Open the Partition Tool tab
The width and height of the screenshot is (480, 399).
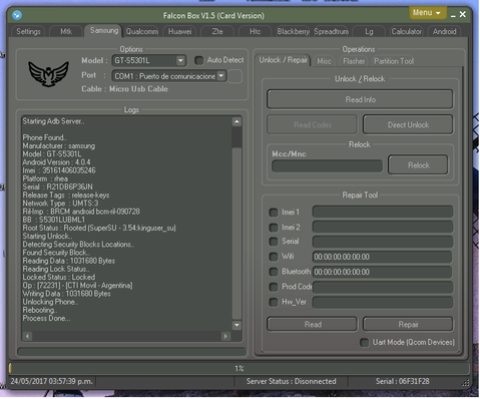coord(394,61)
